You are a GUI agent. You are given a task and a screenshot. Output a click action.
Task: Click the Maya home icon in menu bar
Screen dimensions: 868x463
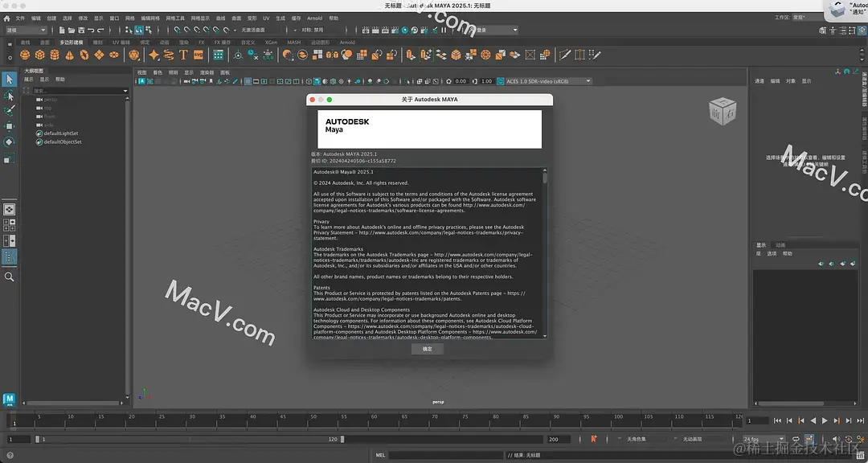pos(6,18)
